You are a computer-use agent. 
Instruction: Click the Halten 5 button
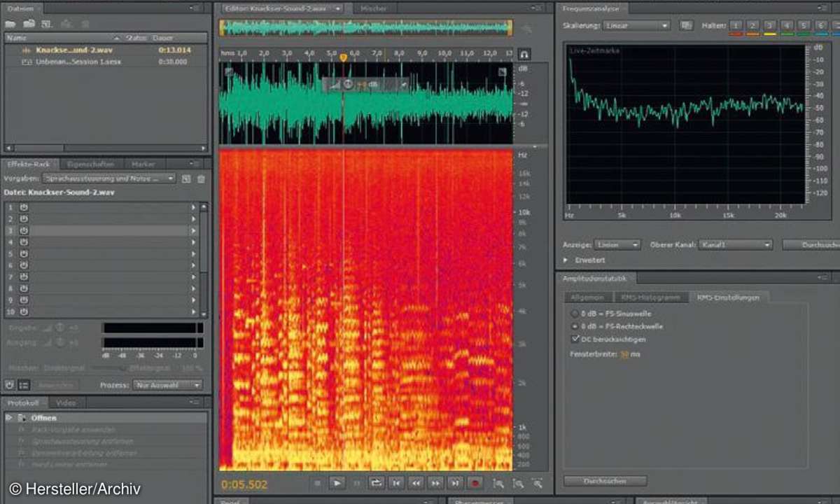pos(804,25)
